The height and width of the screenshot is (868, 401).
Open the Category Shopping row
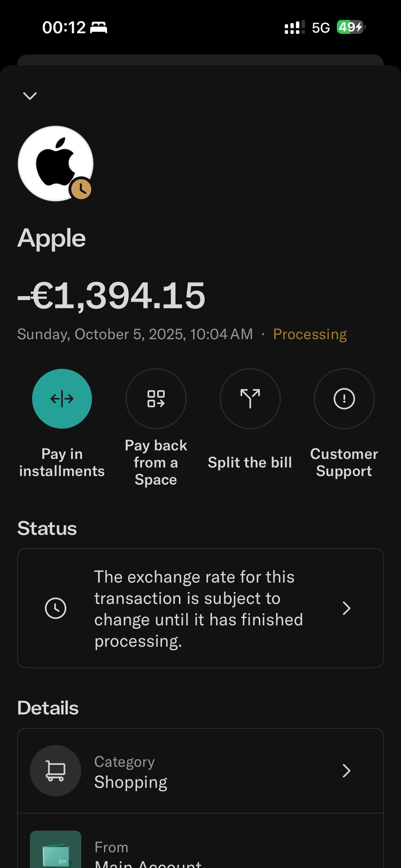(200, 771)
